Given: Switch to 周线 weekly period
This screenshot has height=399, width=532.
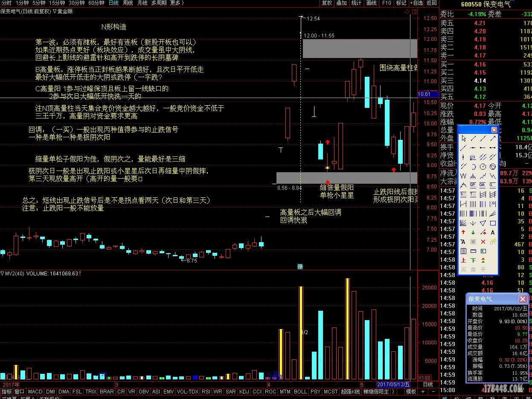Looking at the screenshot, I should click(128, 3).
